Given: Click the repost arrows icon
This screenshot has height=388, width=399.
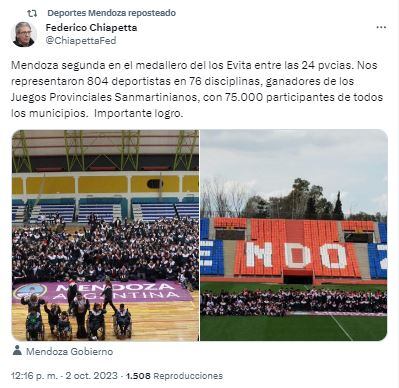Looking at the screenshot, I should point(32,13).
